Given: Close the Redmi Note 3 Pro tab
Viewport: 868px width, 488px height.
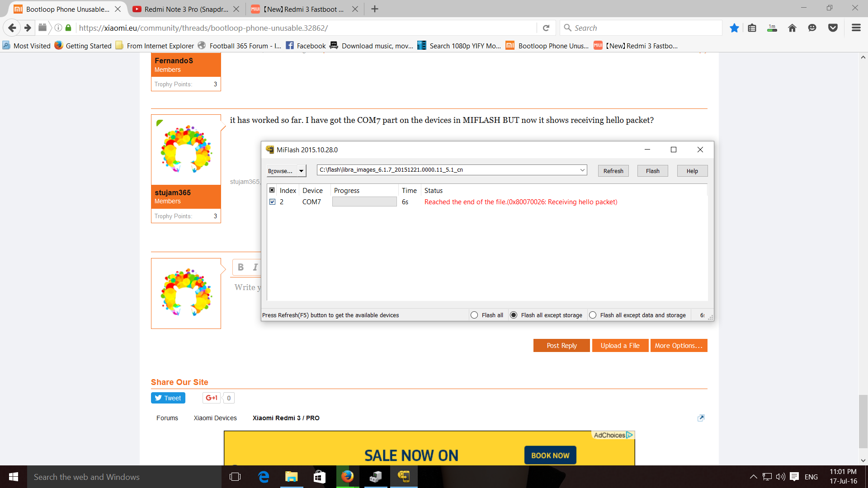Looking at the screenshot, I should [x=236, y=9].
